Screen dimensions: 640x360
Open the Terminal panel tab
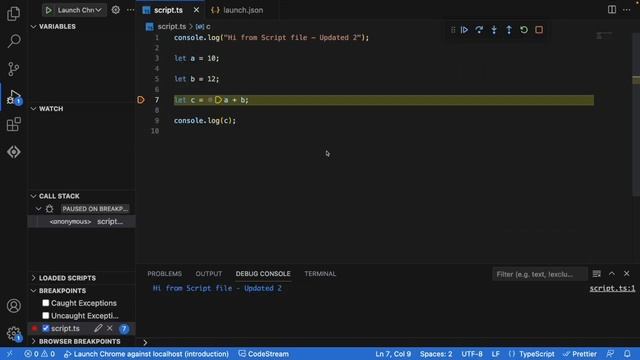pyautogui.click(x=320, y=274)
